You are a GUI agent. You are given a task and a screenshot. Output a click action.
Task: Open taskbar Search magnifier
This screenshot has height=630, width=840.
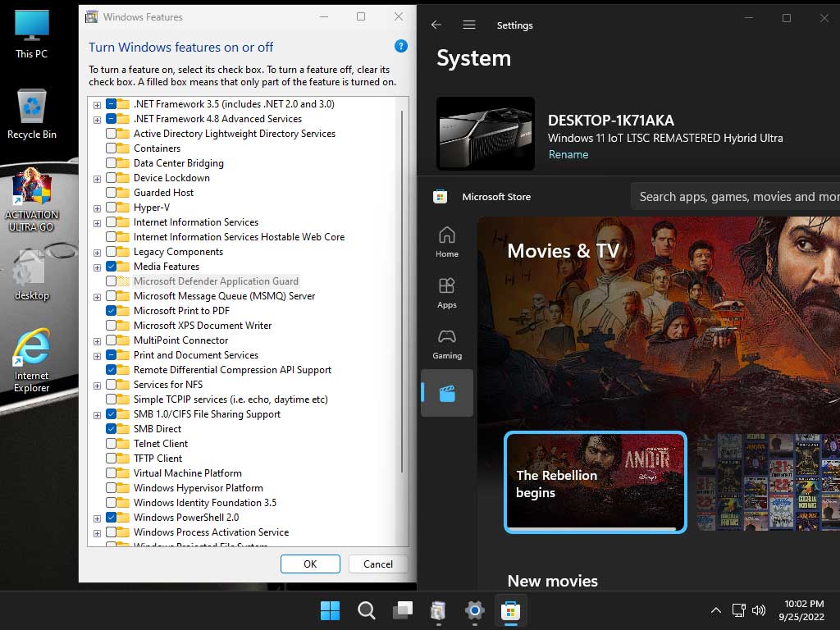[367, 610]
